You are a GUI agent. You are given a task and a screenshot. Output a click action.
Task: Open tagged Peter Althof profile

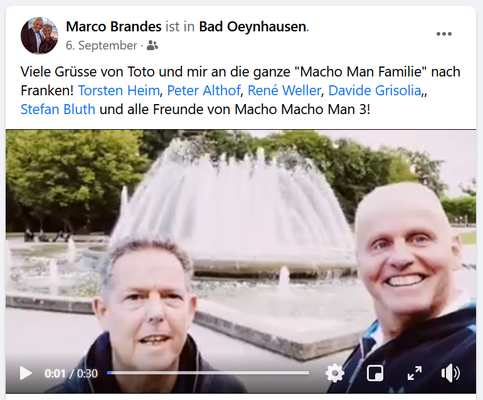(204, 90)
